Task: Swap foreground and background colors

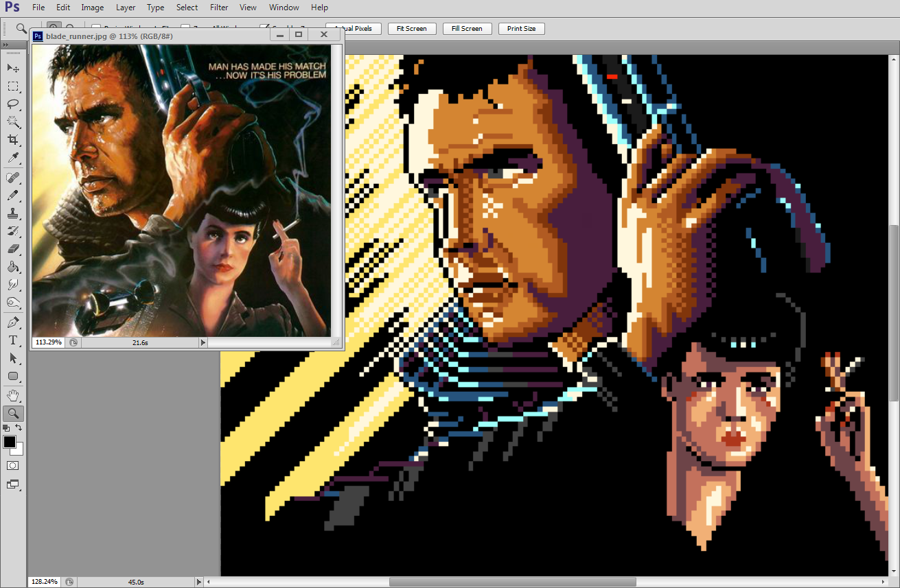Action: (19, 427)
